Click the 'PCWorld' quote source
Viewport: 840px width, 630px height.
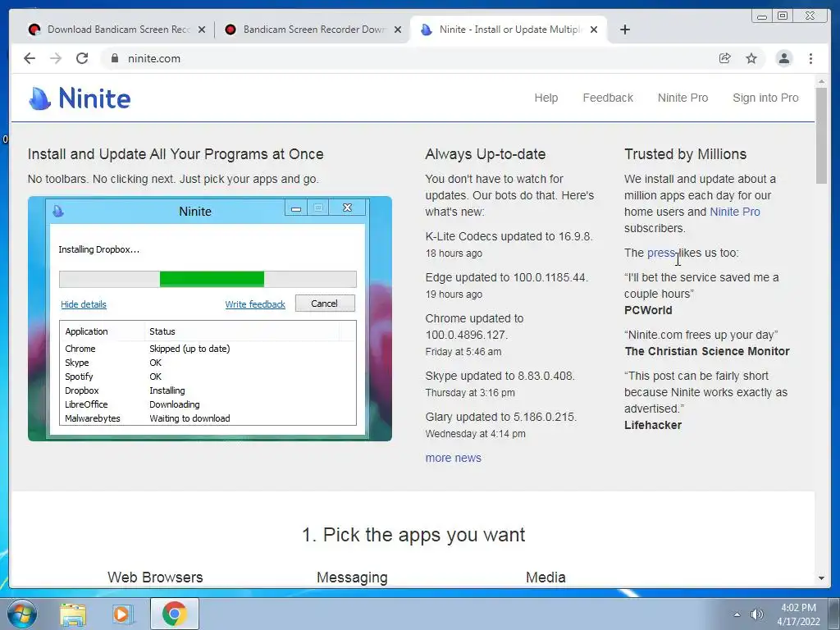click(648, 310)
